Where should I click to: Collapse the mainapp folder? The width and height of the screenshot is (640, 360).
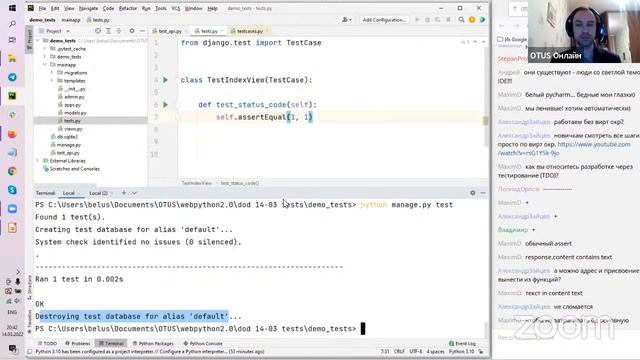click(45, 64)
